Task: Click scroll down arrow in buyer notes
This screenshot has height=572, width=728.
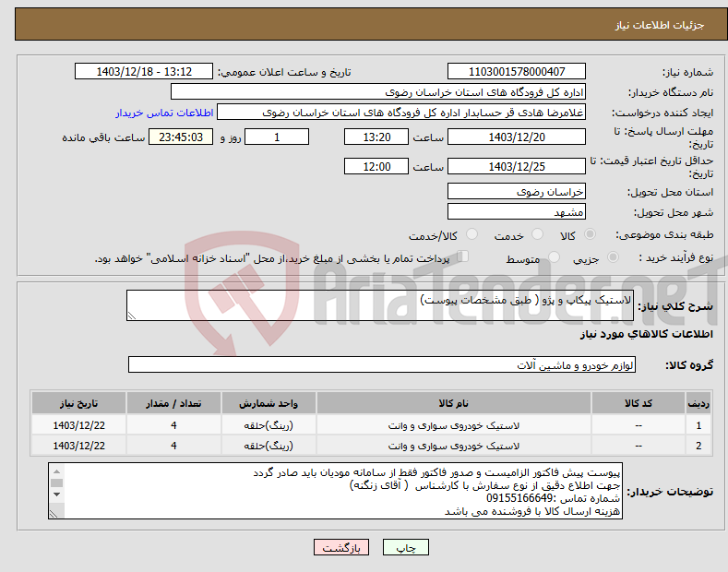Action: tap(56, 495)
